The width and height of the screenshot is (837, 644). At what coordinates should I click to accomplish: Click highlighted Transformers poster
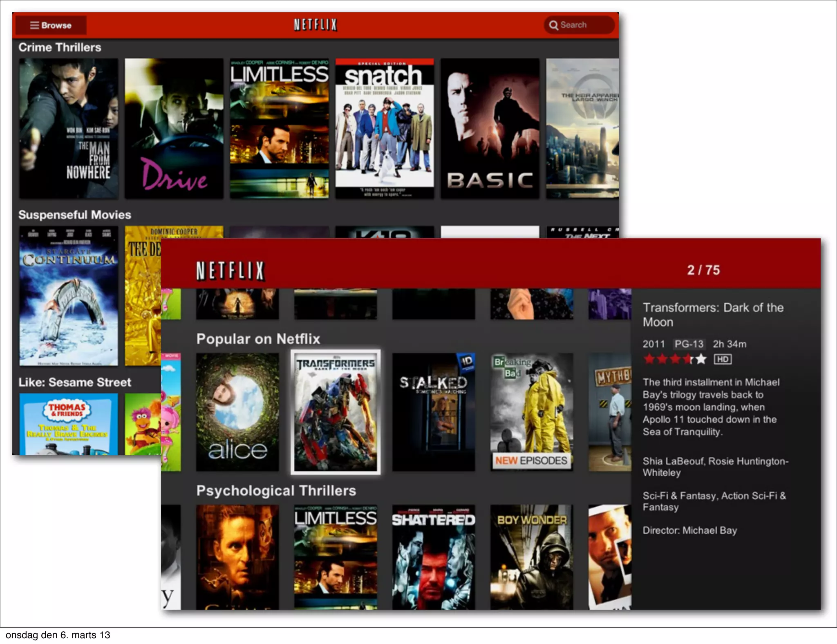tap(336, 412)
